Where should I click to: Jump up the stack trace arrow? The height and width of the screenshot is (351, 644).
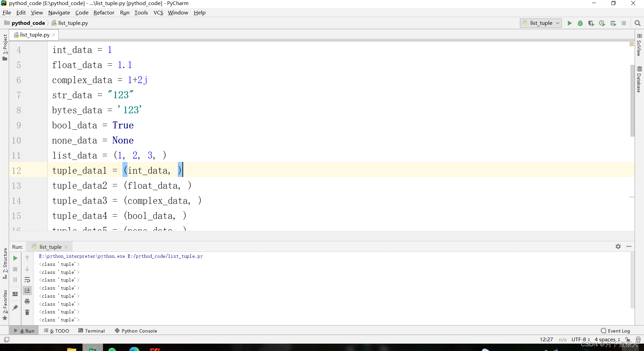[27, 258]
